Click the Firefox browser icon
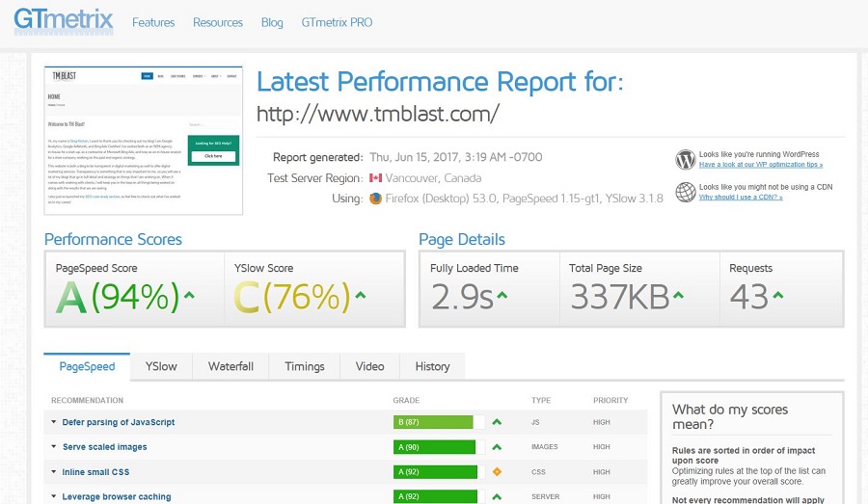The width and height of the screenshot is (868, 504). click(375, 199)
